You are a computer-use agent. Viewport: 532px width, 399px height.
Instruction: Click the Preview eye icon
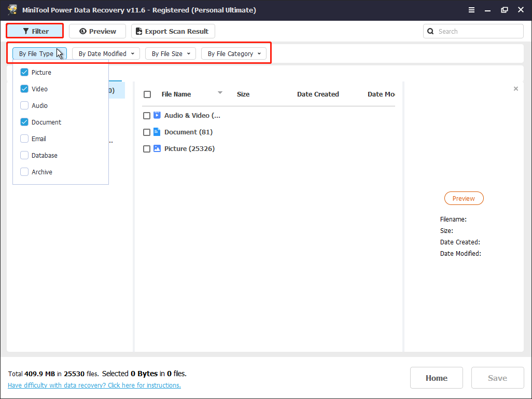tap(83, 31)
